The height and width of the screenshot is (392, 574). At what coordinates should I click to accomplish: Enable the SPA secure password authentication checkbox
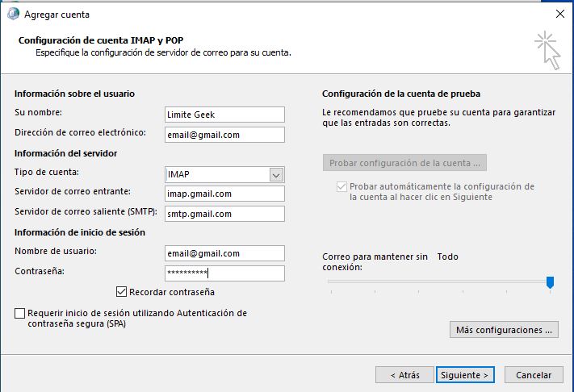[x=19, y=314]
